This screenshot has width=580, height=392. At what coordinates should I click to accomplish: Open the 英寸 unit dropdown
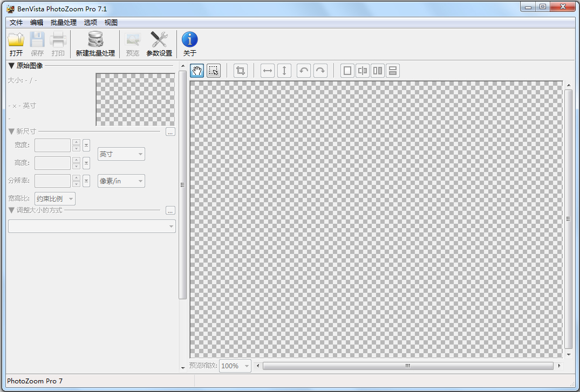tap(121, 154)
